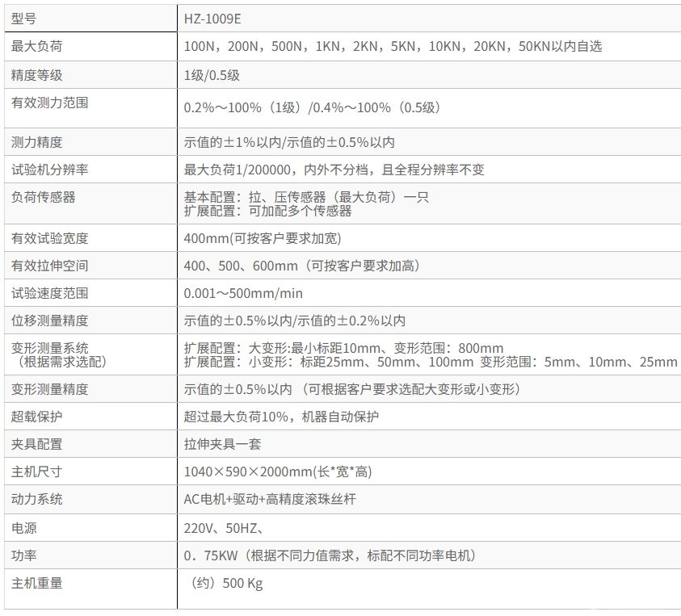Click the (根据需求选配) note

(x=59, y=362)
